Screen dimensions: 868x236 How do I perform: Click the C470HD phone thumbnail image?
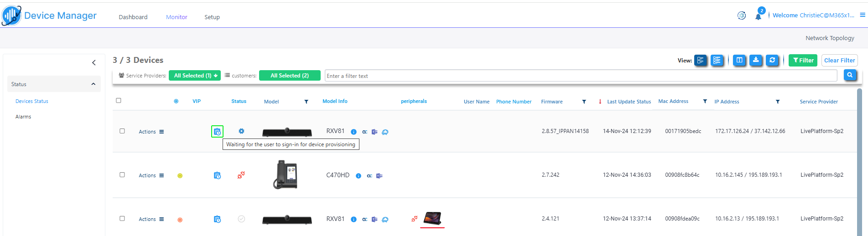click(286, 174)
